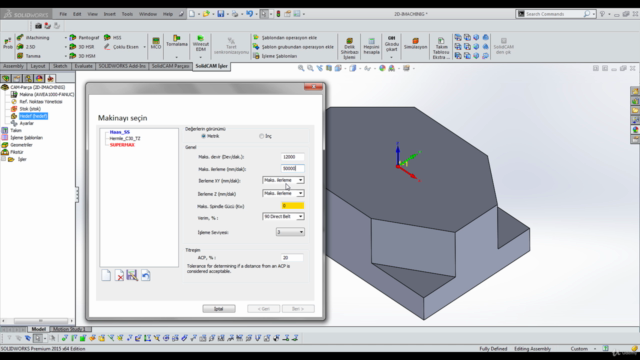Click the Wirecut EDM toolbar icon

(200, 38)
